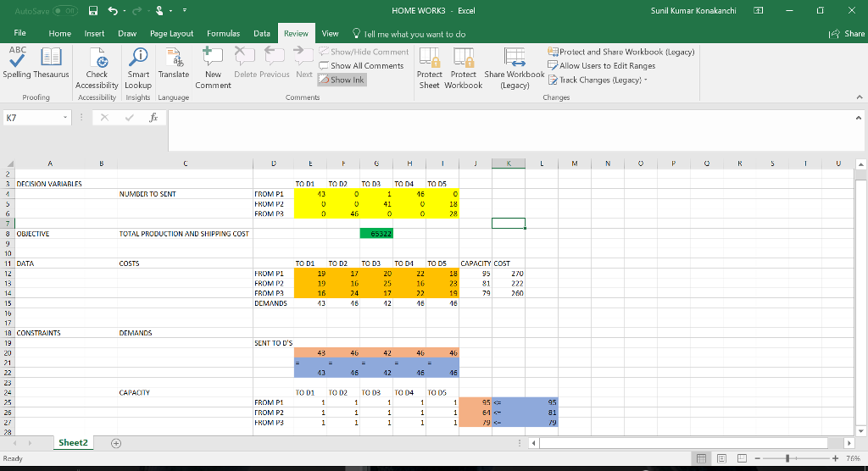Select column K header
Viewport: 868px width, 471px height.
509,163
